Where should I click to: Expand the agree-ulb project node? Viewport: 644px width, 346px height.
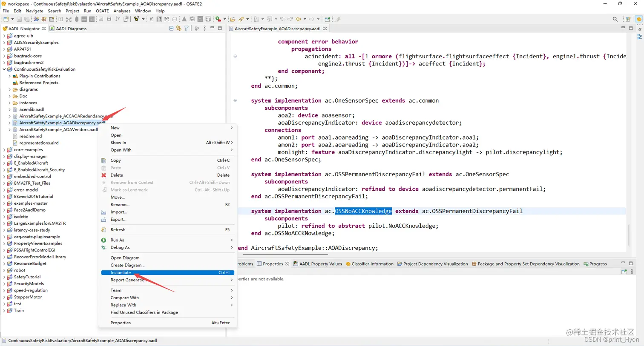coord(4,36)
